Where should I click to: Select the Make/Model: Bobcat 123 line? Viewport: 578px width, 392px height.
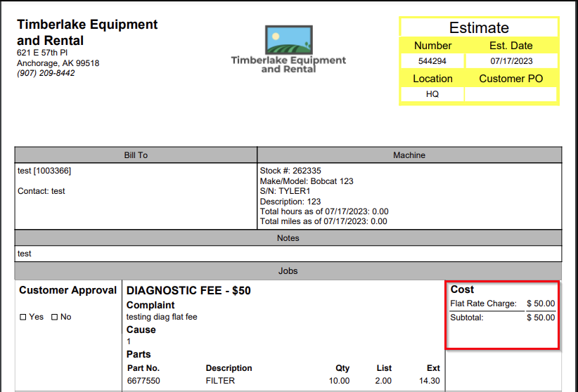(307, 181)
